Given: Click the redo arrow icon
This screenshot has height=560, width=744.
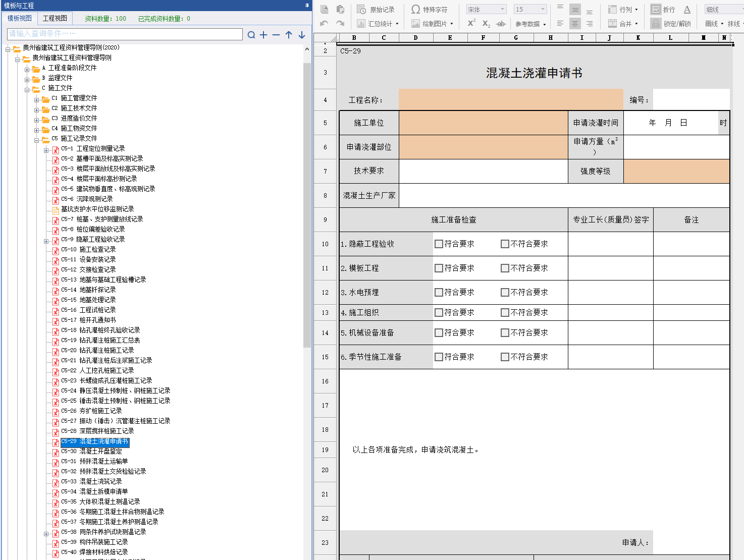Looking at the screenshot, I should pos(340,23).
